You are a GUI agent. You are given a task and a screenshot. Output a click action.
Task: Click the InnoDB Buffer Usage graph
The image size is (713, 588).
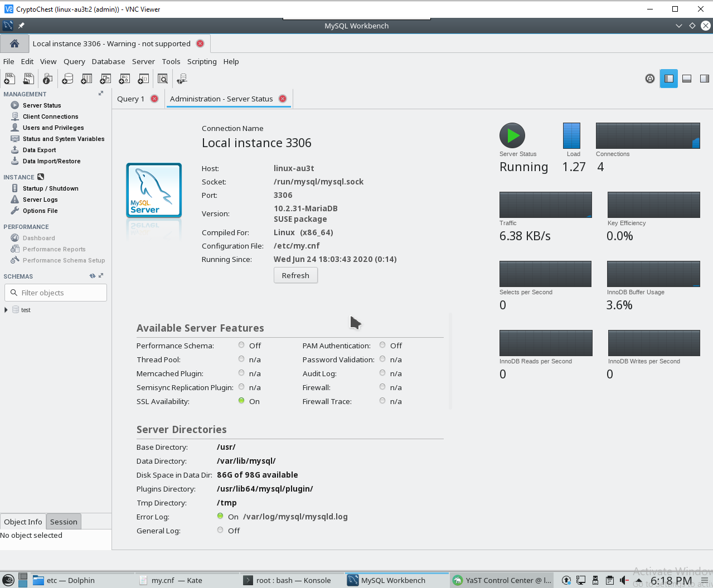653,274
